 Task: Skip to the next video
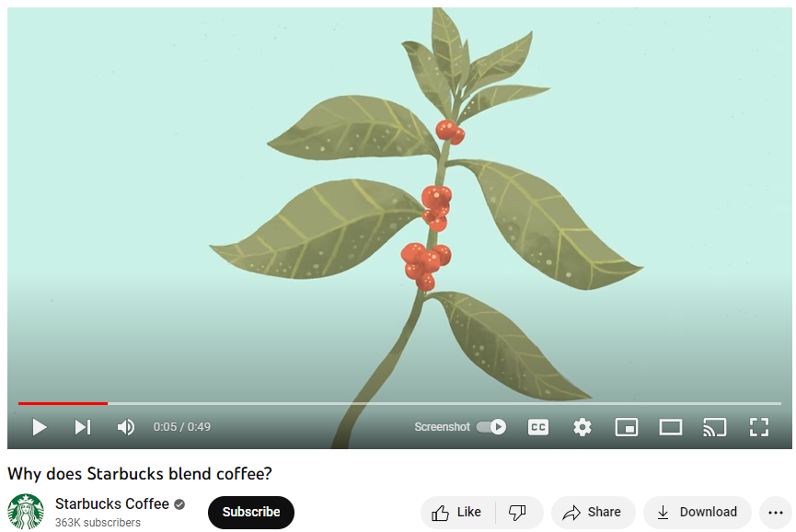pyautogui.click(x=83, y=427)
